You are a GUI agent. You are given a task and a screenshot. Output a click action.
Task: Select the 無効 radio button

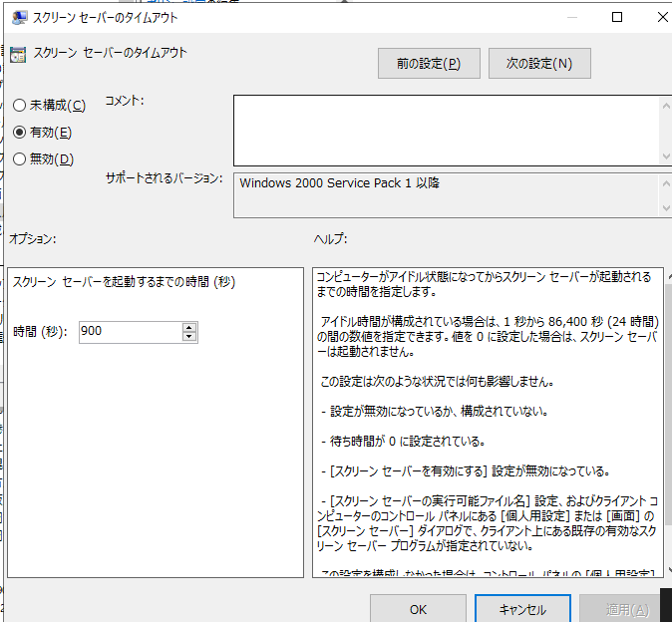[20, 158]
